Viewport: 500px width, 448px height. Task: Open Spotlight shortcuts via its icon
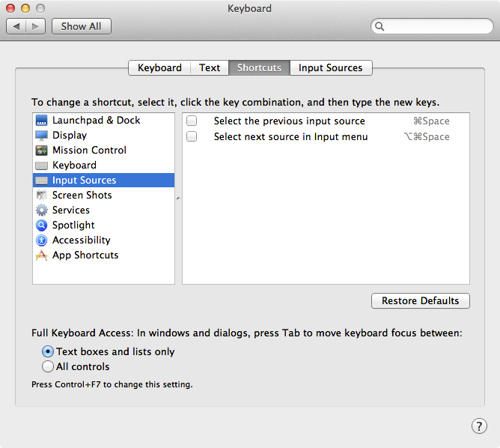(x=41, y=225)
